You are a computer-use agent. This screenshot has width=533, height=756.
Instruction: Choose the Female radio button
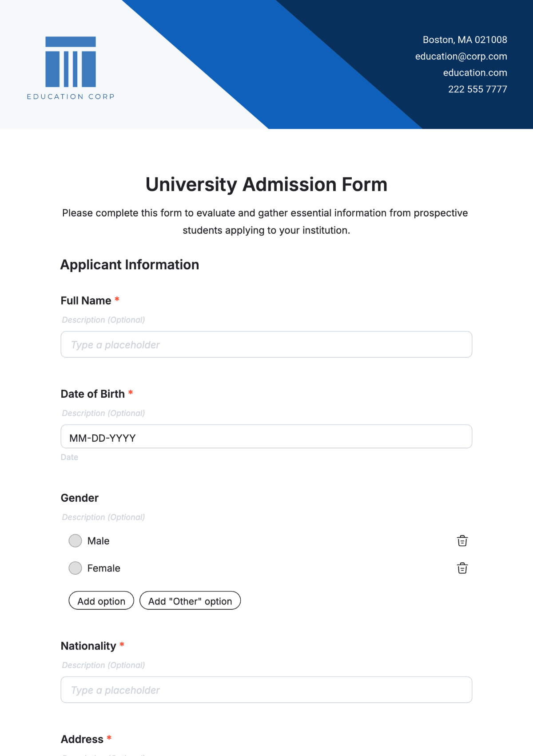[x=76, y=568]
